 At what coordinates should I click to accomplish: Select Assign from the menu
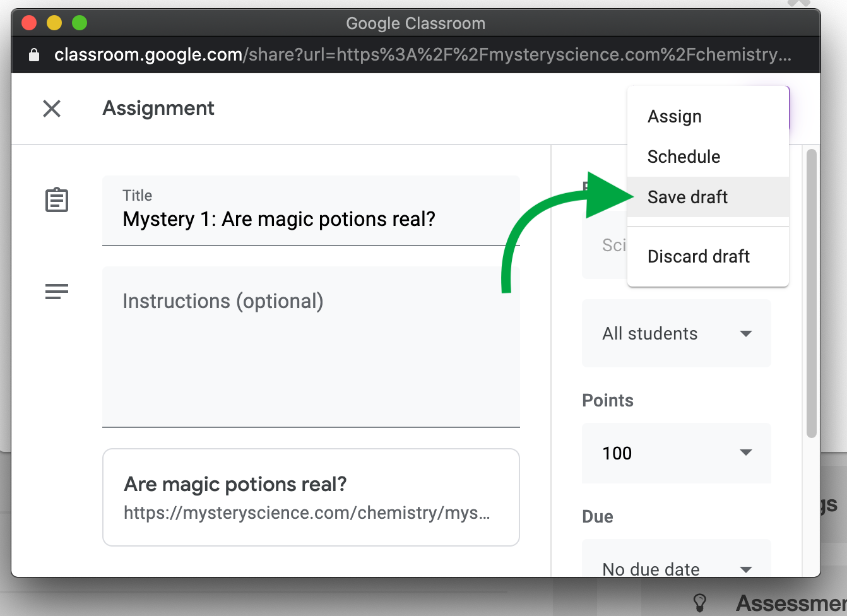click(708, 116)
